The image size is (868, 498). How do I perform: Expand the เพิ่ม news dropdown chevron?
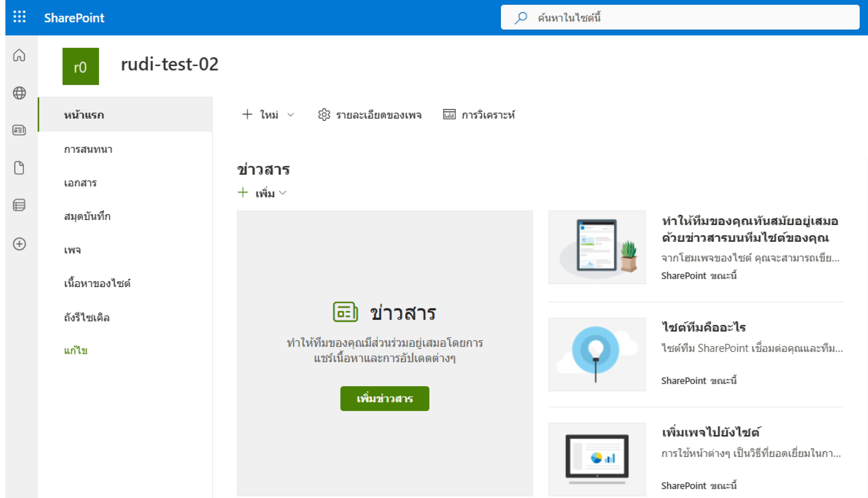[283, 193]
